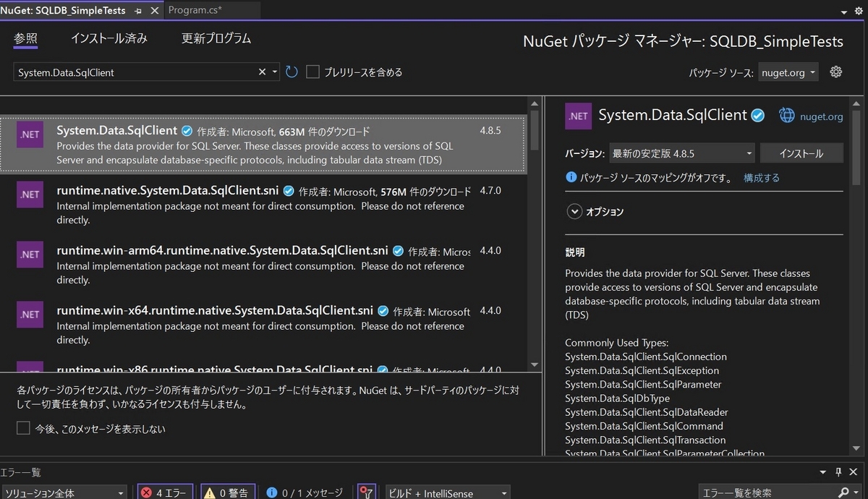The height and width of the screenshot is (499, 868).
Task: Click .NET icon of runtime.native.System.Data.SqlClient.sni
Action: click(30, 195)
